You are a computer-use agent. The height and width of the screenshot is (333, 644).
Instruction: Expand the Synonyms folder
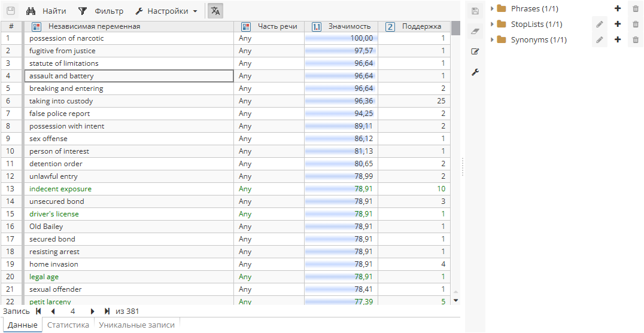coord(492,40)
